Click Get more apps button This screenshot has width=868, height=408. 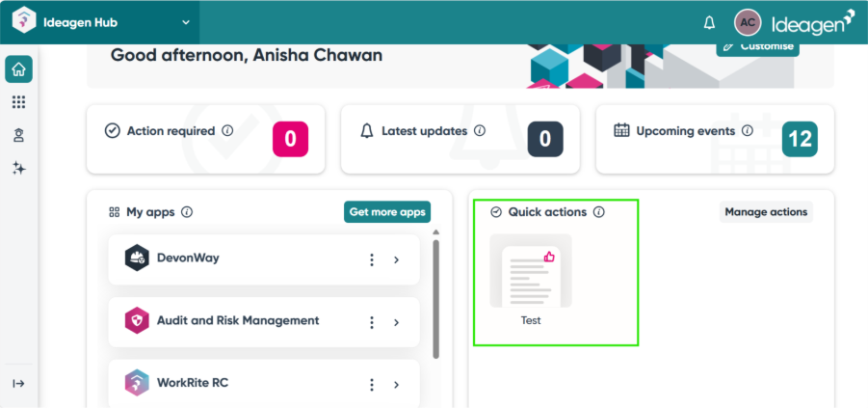[x=387, y=212]
